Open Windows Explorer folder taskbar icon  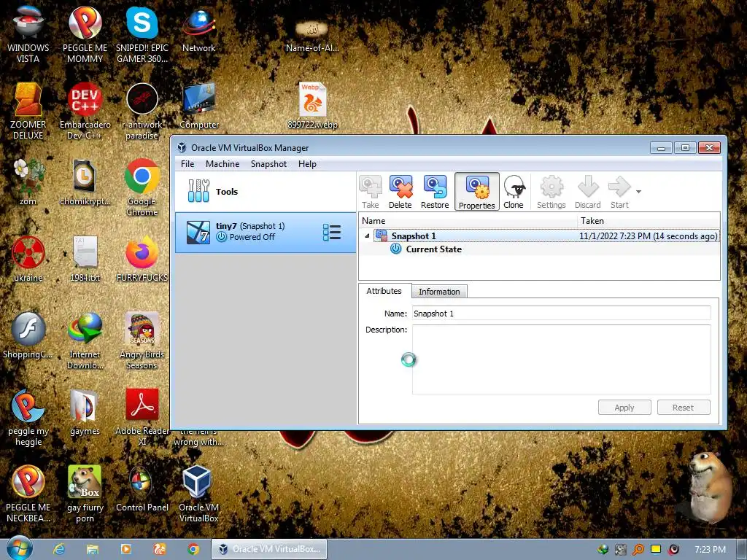point(93,549)
